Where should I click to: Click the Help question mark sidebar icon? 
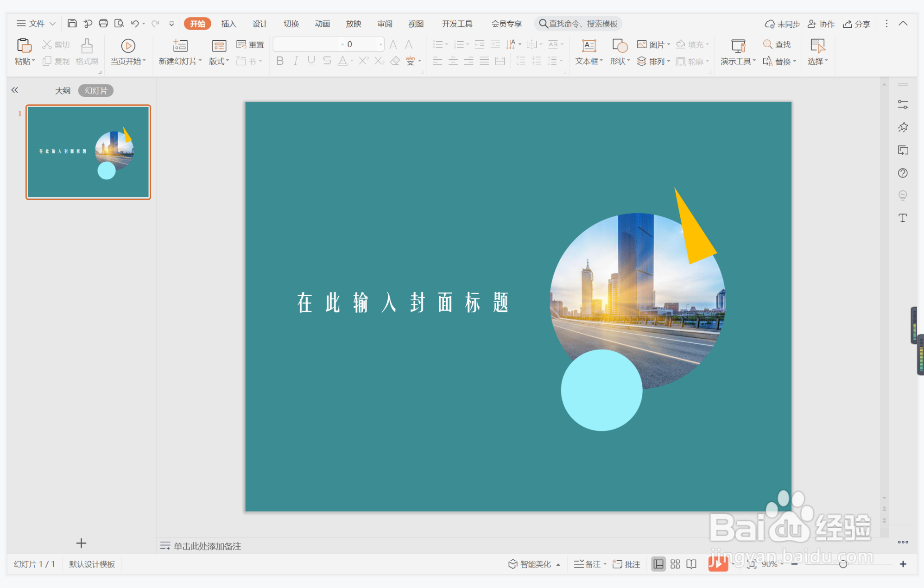click(902, 173)
